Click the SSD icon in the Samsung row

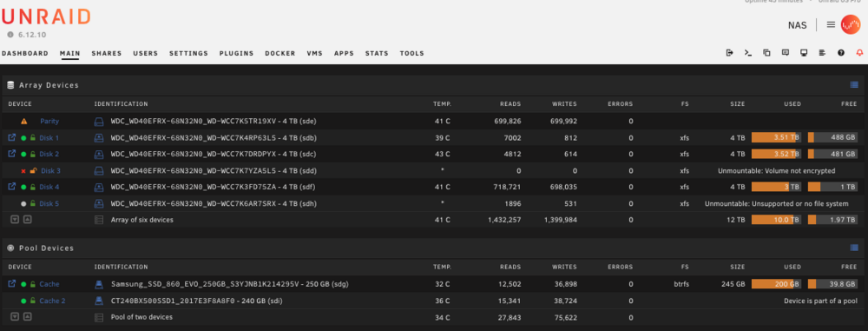click(99, 284)
